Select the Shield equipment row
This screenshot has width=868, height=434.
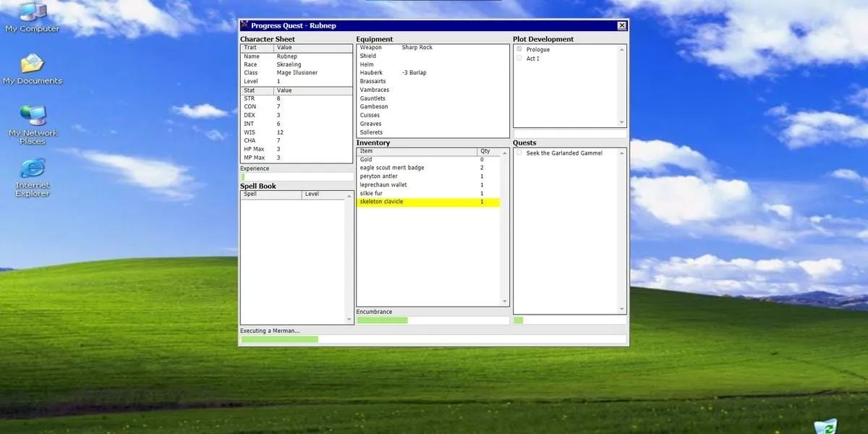click(x=433, y=56)
